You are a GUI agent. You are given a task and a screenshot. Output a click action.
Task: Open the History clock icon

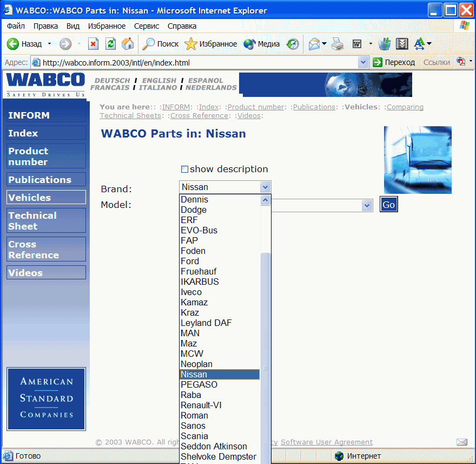(x=293, y=44)
